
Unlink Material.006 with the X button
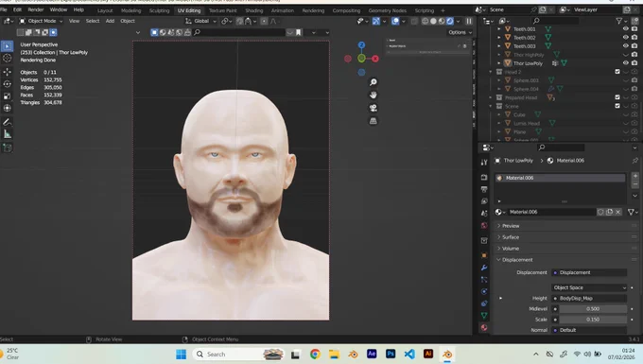point(618,212)
